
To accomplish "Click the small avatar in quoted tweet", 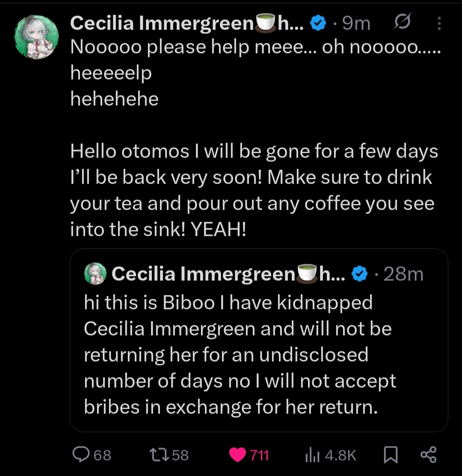I will click(95, 274).
